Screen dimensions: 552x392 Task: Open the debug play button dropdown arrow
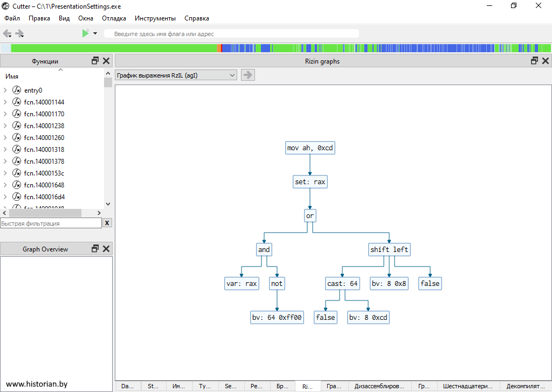[95, 33]
